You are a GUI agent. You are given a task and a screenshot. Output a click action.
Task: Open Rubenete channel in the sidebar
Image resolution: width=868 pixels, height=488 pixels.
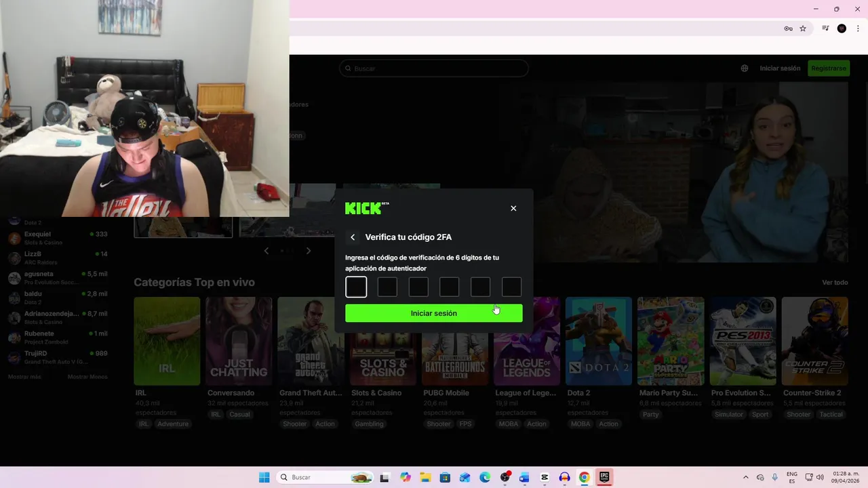click(x=58, y=338)
